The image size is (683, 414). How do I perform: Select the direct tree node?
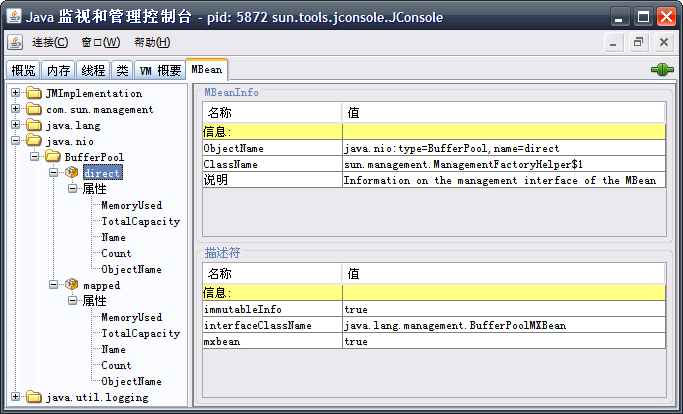[102, 173]
